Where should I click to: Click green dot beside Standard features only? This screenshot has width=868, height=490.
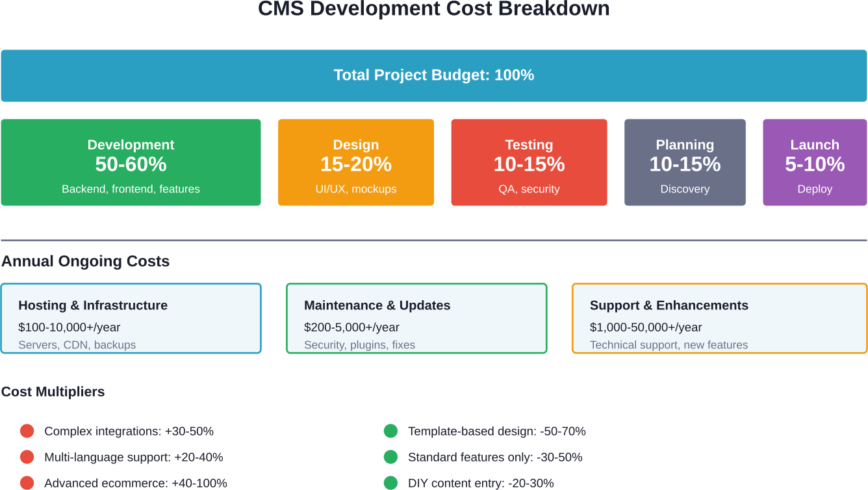[390, 457]
